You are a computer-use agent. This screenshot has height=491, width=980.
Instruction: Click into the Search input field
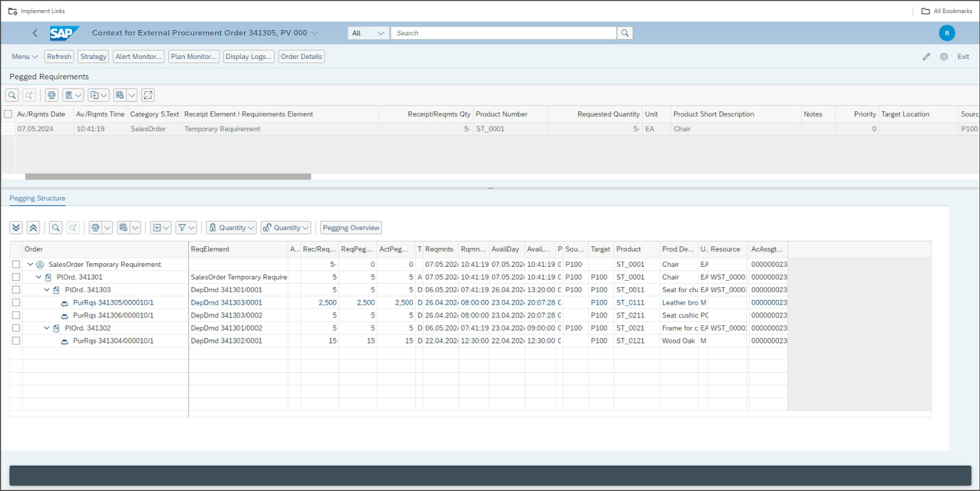503,33
